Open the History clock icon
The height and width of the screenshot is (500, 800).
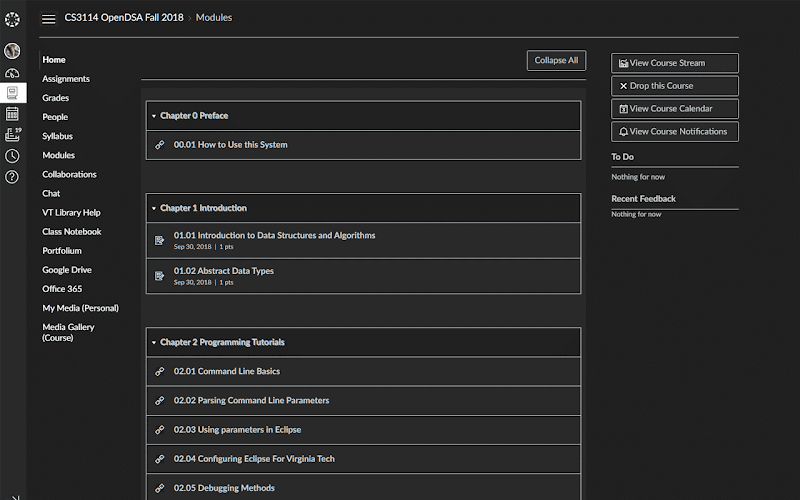coord(12,156)
